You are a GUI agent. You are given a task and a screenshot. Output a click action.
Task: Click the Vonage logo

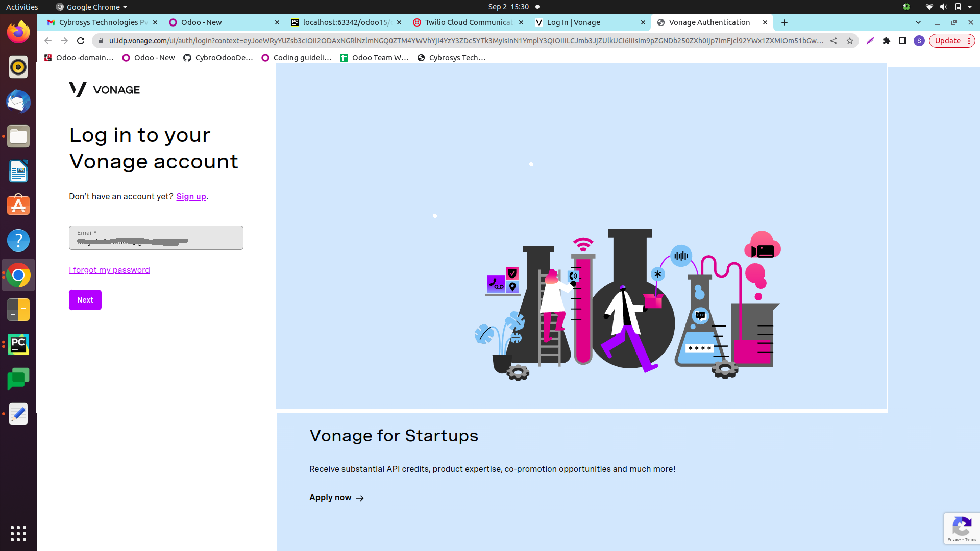[104, 90]
